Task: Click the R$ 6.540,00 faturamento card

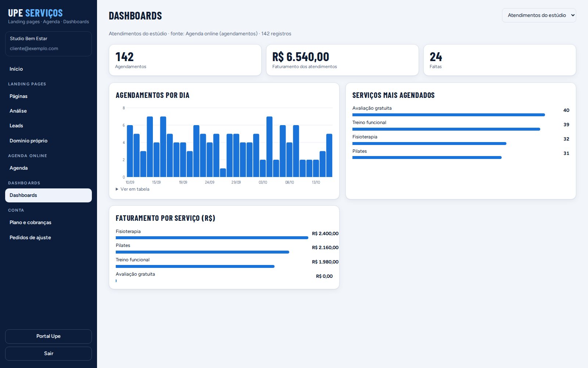Action: 343,60
